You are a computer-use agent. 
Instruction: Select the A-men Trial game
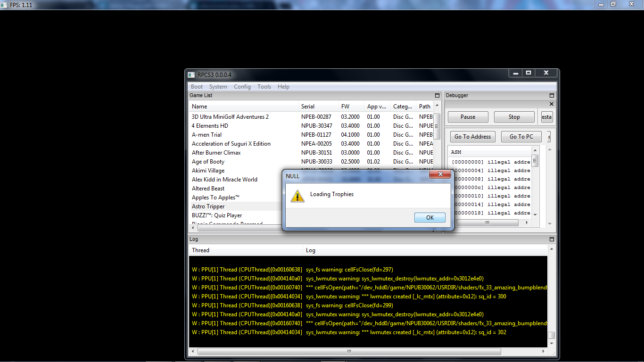[x=206, y=135]
